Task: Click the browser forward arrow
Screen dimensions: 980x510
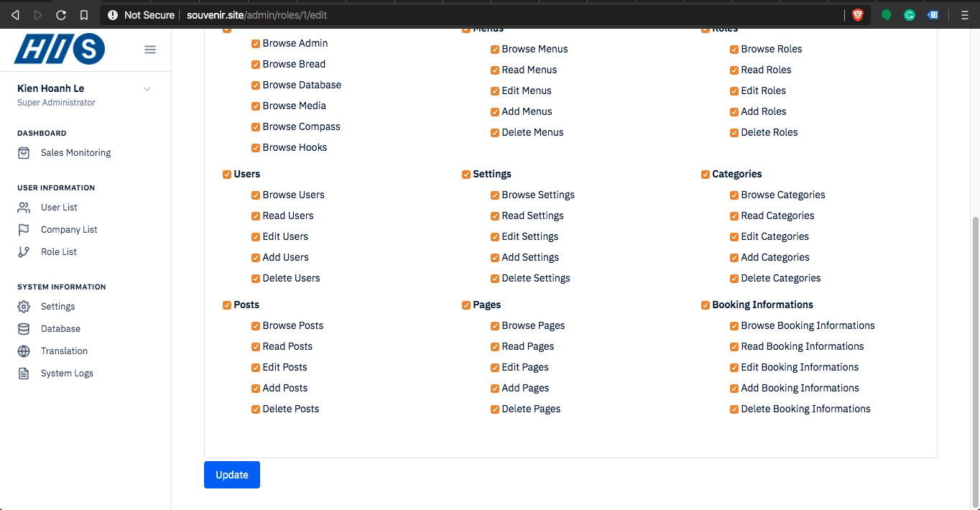Action: point(38,14)
